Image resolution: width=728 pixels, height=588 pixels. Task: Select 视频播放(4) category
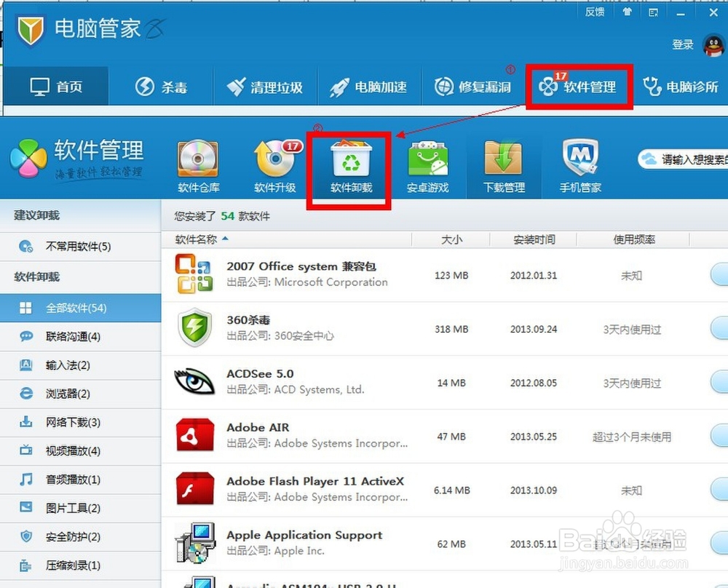click(80, 450)
